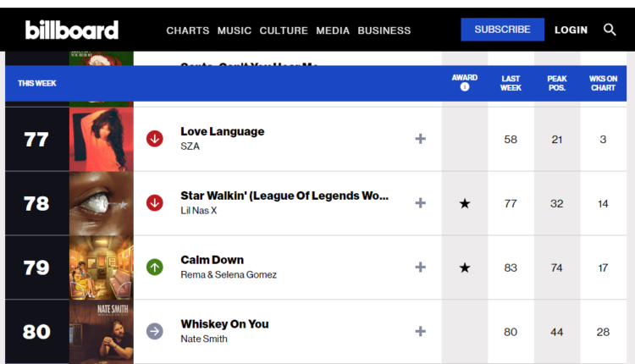Click the Subscribe button
Viewport: 635px width, 364px height.
pos(502,30)
